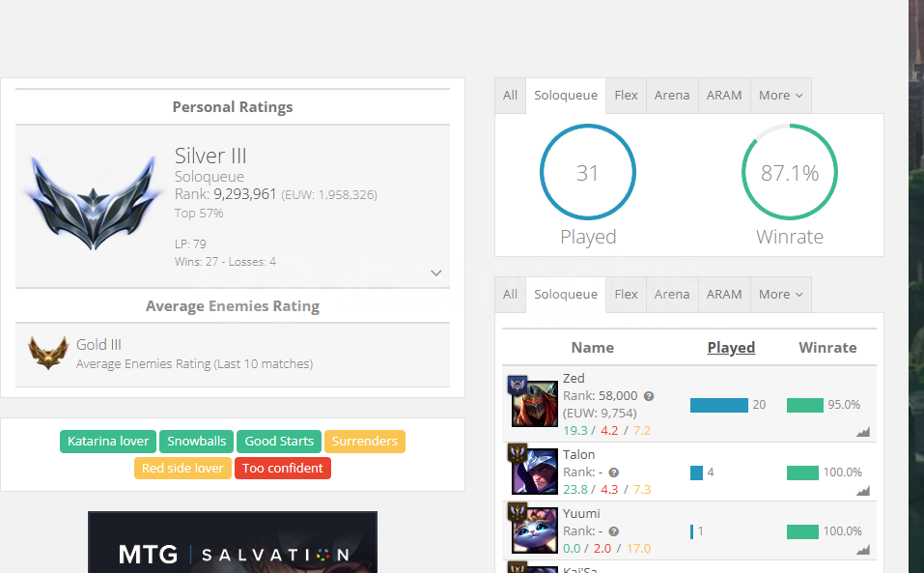Switch to Arena tab in stats panel
The height and width of the screenshot is (573, 924).
pyautogui.click(x=672, y=96)
